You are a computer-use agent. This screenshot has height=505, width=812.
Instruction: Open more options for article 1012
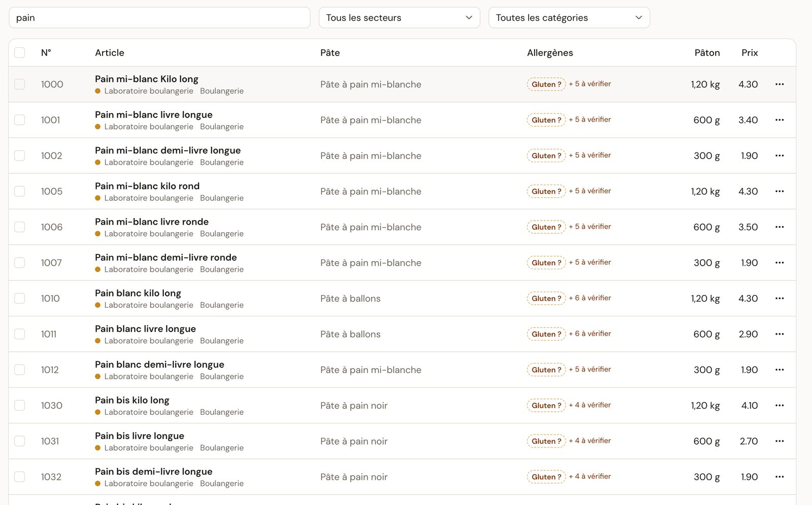point(780,370)
